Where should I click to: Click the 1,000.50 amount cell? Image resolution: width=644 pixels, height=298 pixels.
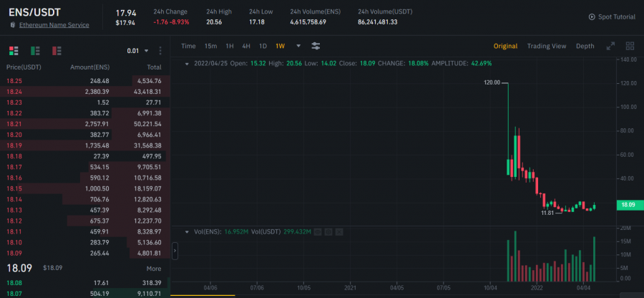pos(97,188)
